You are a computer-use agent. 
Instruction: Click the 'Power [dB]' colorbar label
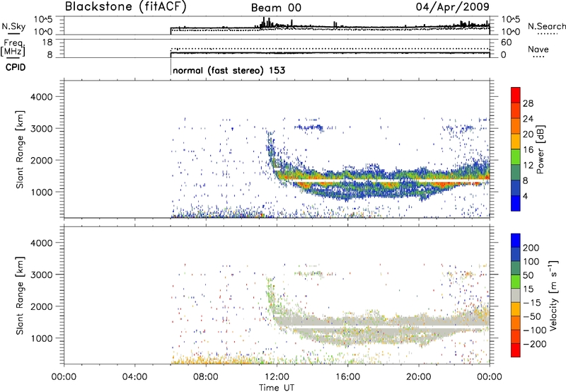coord(540,149)
